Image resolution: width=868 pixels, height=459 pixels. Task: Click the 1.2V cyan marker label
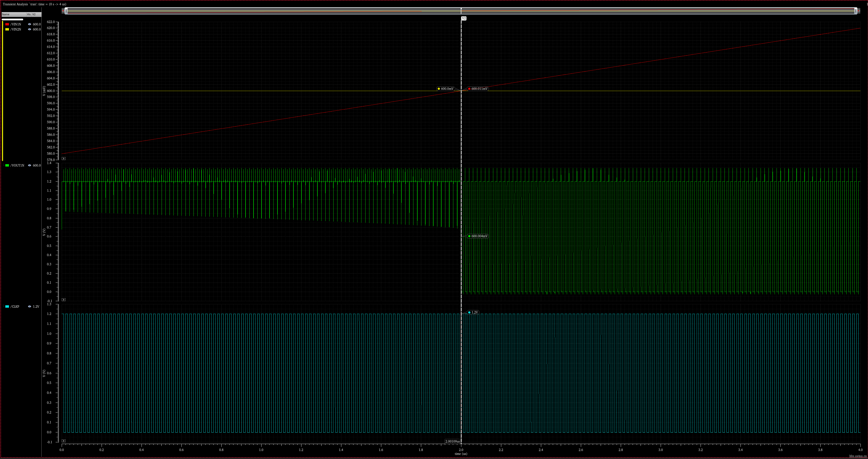coord(473,312)
